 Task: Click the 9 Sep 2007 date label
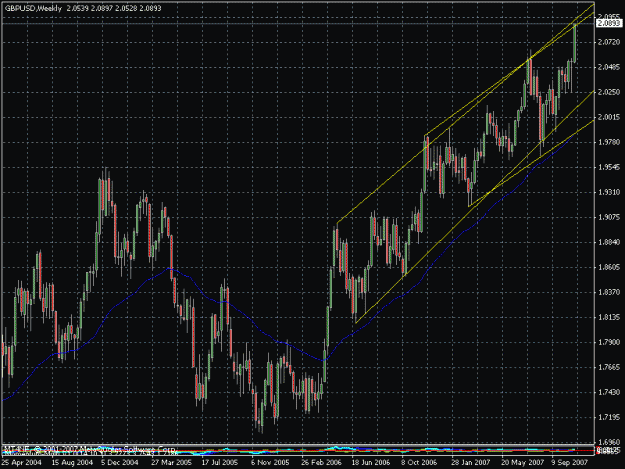570,463
